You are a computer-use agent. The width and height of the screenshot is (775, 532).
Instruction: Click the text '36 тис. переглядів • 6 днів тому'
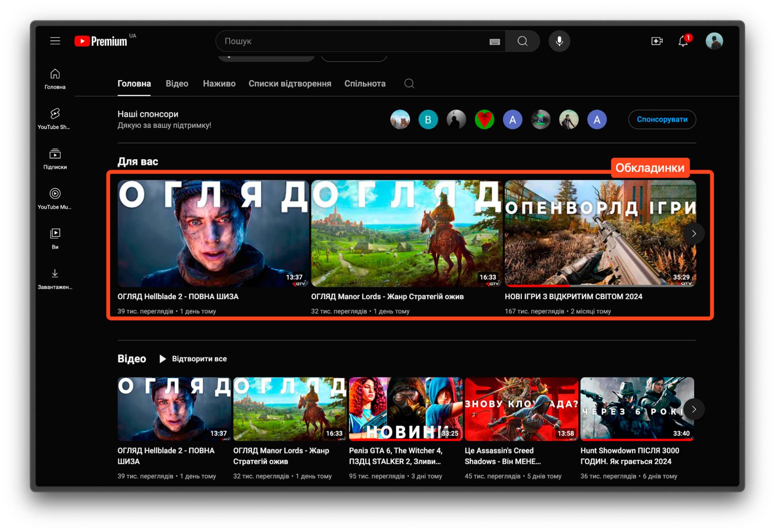click(x=628, y=476)
